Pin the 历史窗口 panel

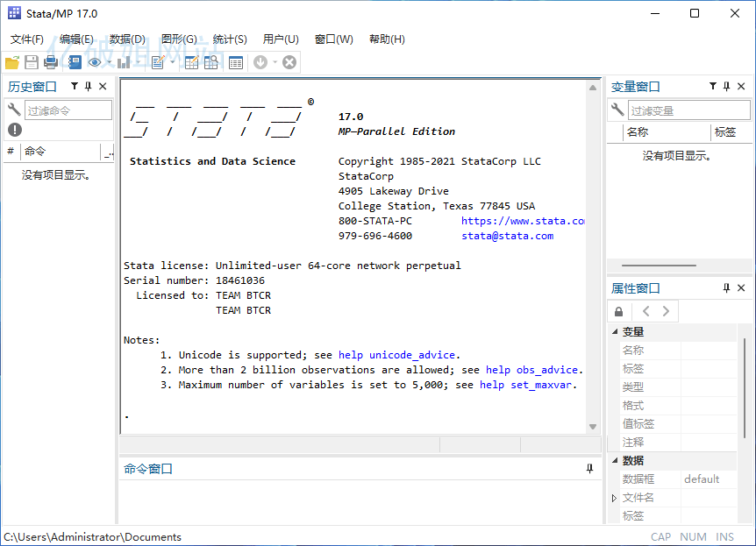(x=88, y=86)
